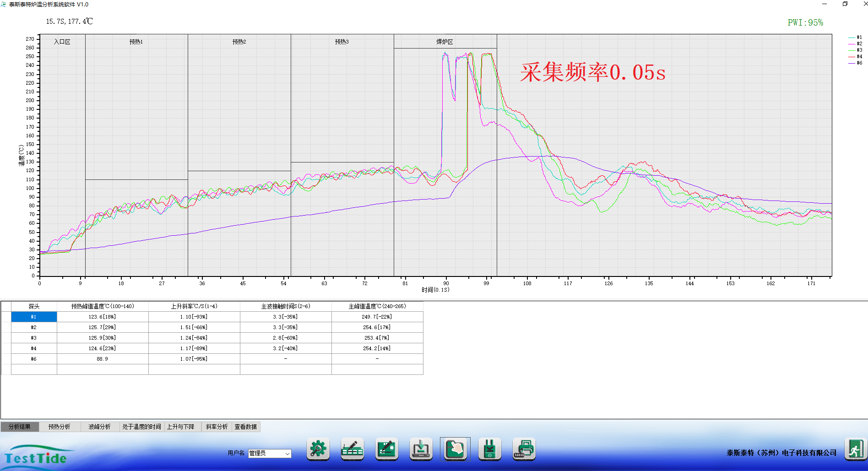The width and height of the screenshot is (868, 471).
Task: Click the 预热分析 analysis button
Action: tap(59, 426)
